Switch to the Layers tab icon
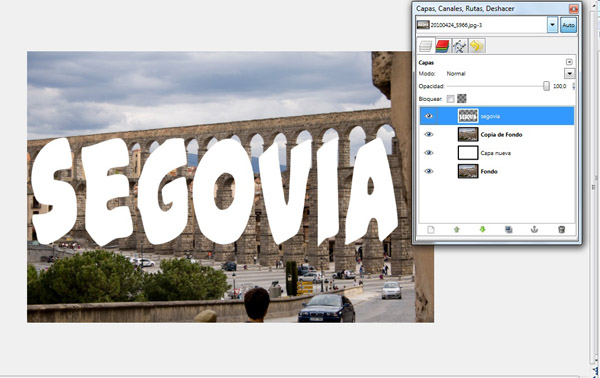The width and height of the screenshot is (600, 378). coord(426,46)
